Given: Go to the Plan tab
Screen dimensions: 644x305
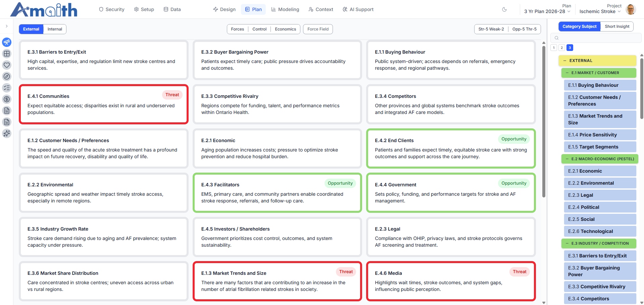Looking at the screenshot, I should (x=253, y=9).
